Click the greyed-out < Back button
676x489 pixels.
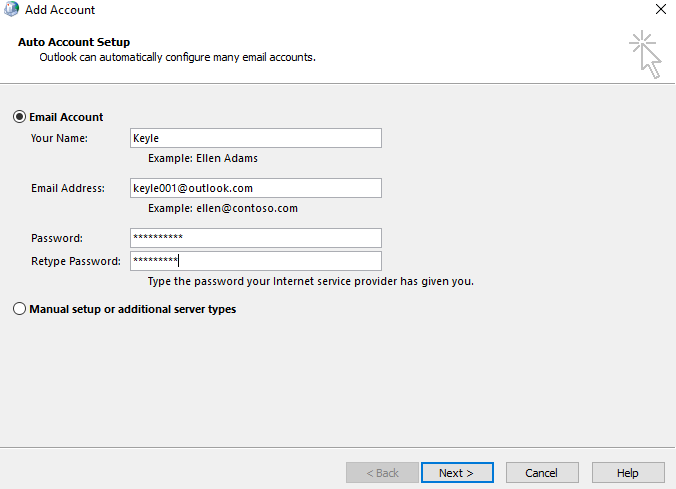[381, 472]
